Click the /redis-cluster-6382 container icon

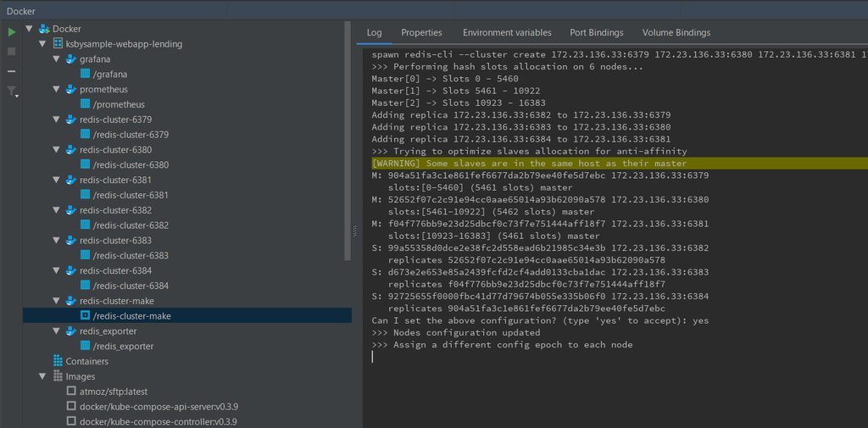coord(85,225)
